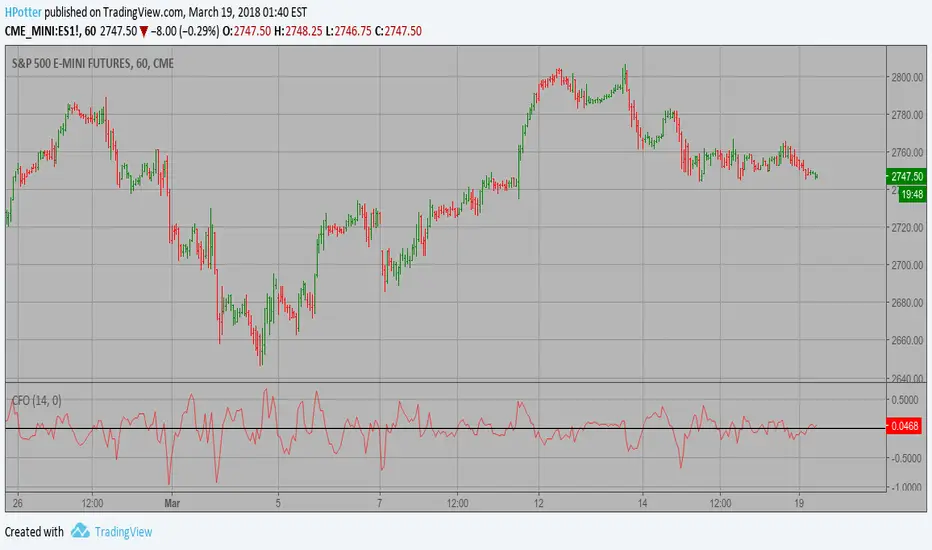Click the 2700.00 price axis label
The image size is (932, 550).
tap(907, 265)
